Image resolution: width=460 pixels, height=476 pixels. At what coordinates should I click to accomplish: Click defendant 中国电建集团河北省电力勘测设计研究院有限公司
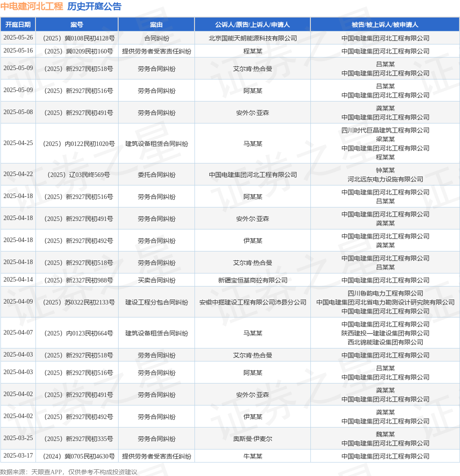(385, 302)
